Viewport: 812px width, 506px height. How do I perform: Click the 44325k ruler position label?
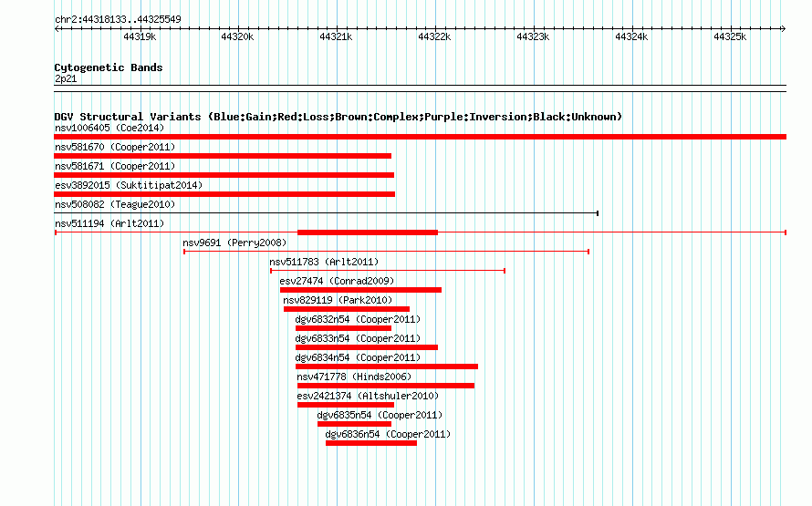730,36
